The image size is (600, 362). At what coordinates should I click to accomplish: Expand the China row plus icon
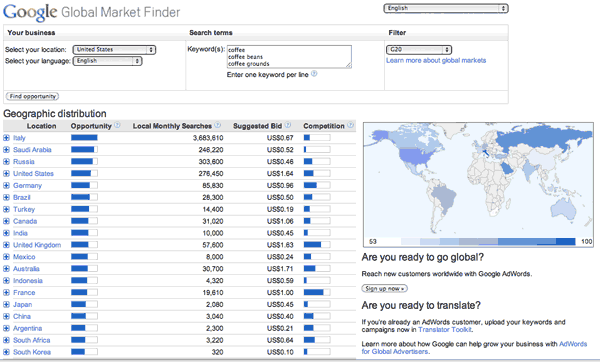point(6,316)
